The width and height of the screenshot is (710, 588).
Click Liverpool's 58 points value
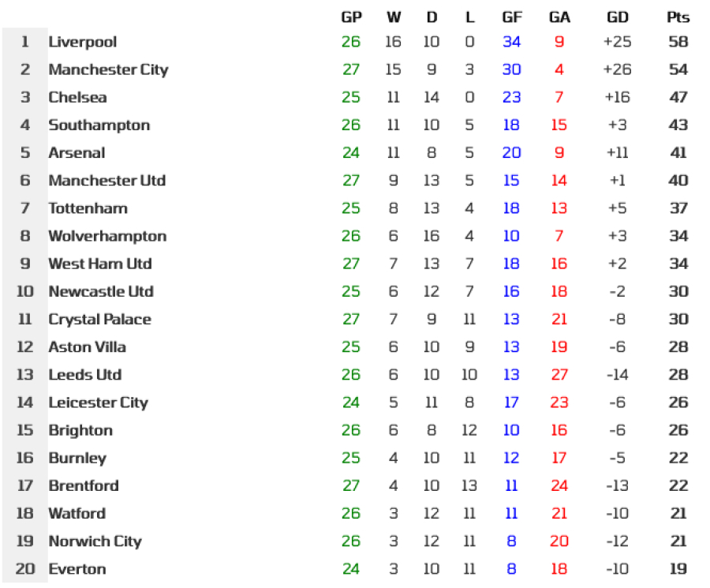point(678,42)
